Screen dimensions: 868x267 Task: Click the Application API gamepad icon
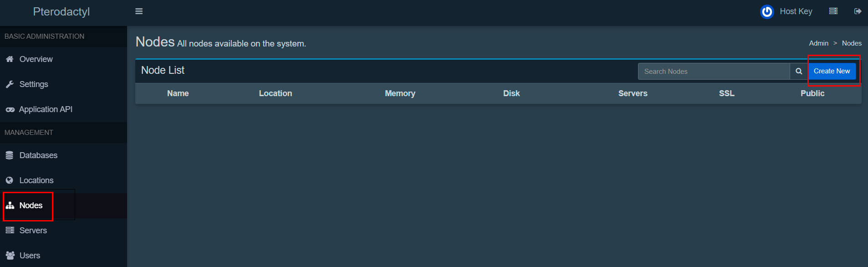coord(10,109)
